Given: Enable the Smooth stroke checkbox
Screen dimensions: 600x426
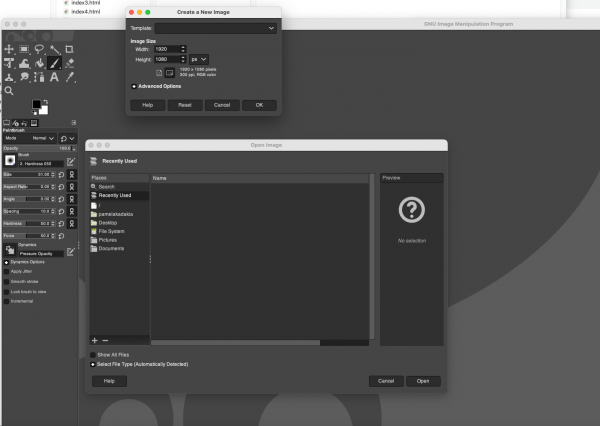Looking at the screenshot, I should [x=6, y=282].
